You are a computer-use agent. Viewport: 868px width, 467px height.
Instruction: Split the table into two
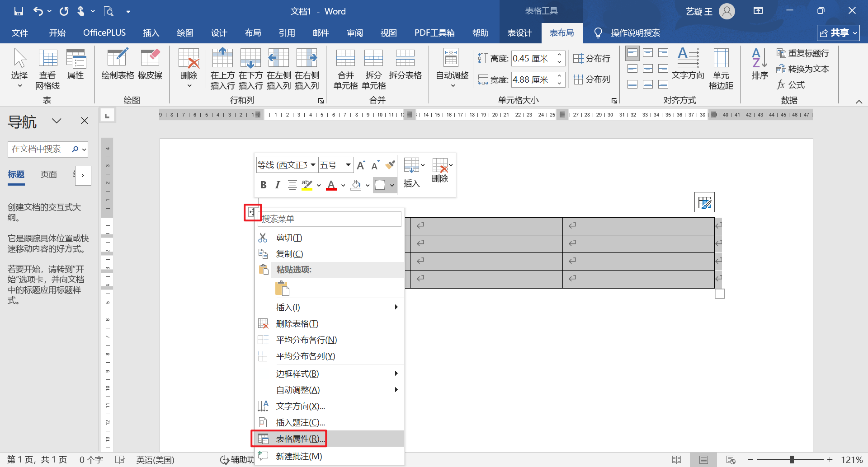tap(405, 65)
